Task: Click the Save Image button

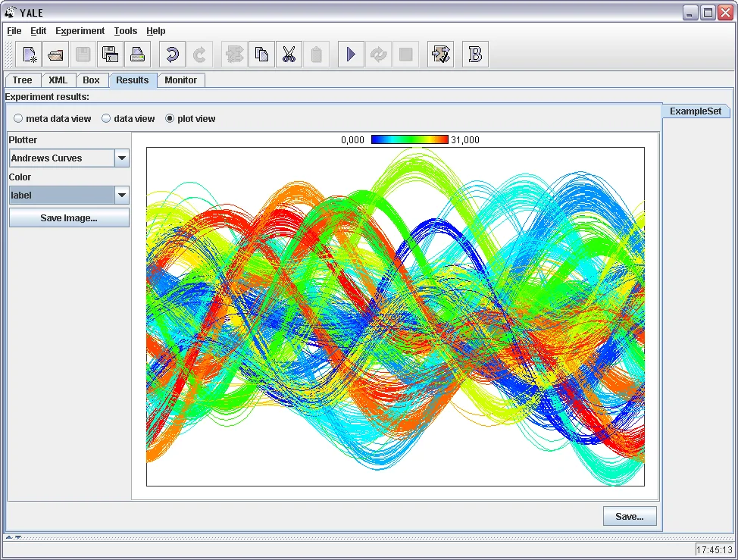Action: click(69, 217)
